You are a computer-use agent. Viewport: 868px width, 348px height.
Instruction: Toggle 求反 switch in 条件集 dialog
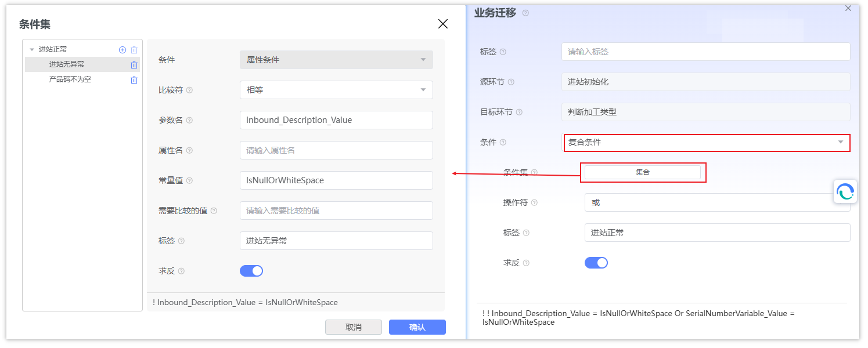(x=251, y=271)
